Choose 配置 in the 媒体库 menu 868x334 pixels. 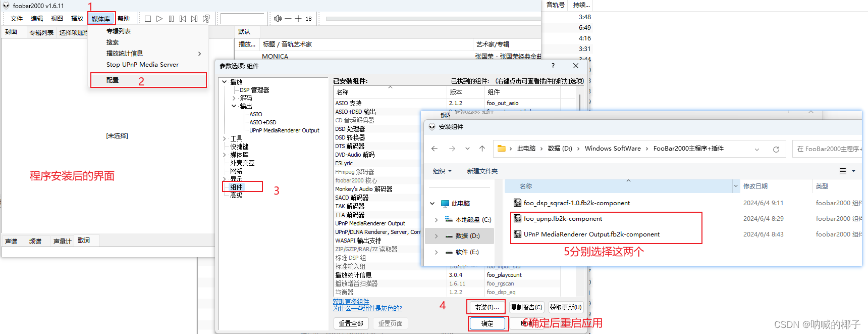coord(148,80)
